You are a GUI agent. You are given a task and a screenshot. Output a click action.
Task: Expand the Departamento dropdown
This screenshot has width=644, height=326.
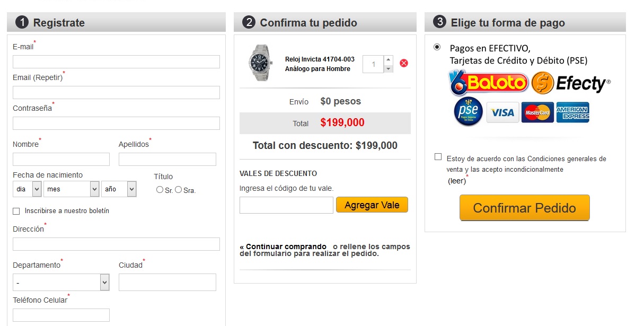[x=61, y=282]
